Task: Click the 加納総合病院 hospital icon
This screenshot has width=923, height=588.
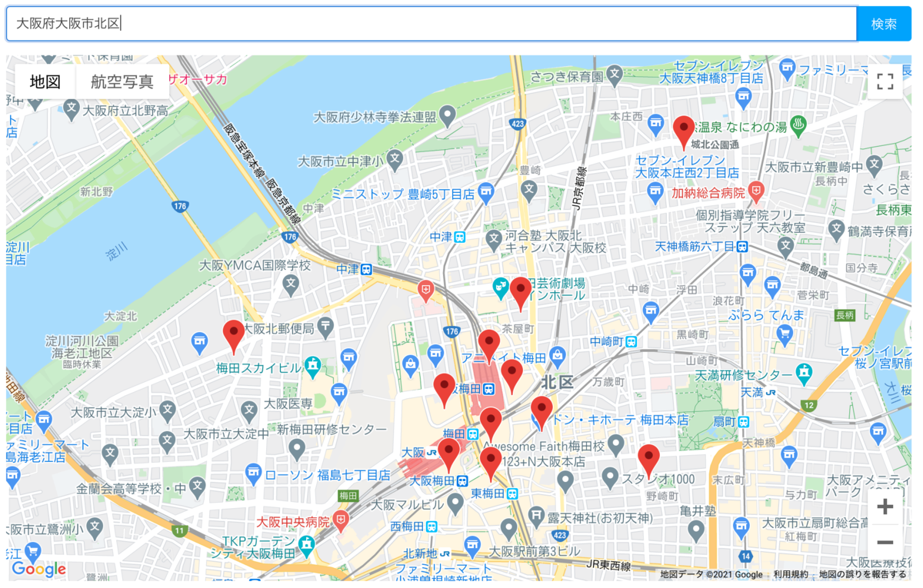Action: click(x=757, y=191)
